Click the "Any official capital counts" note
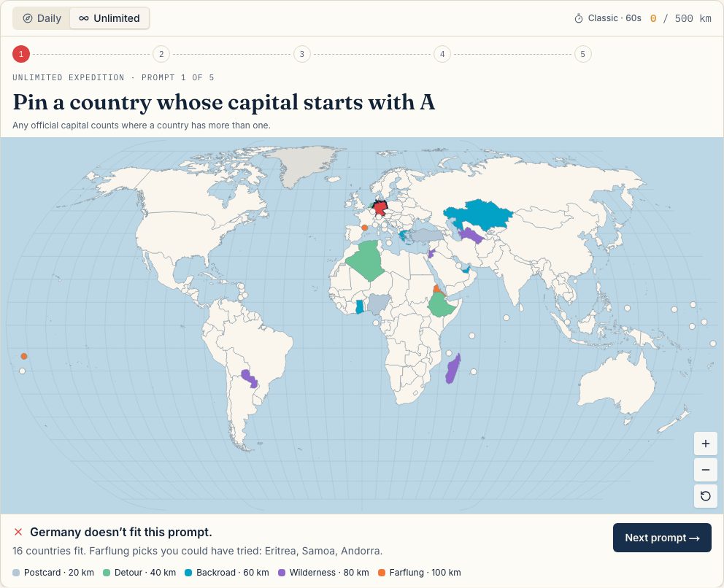 click(142, 125)
